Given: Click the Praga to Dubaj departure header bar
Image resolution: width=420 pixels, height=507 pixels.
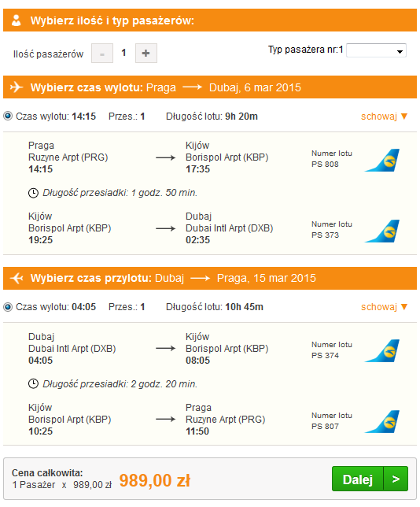Looking at the screenshot, I should [210, 87].
